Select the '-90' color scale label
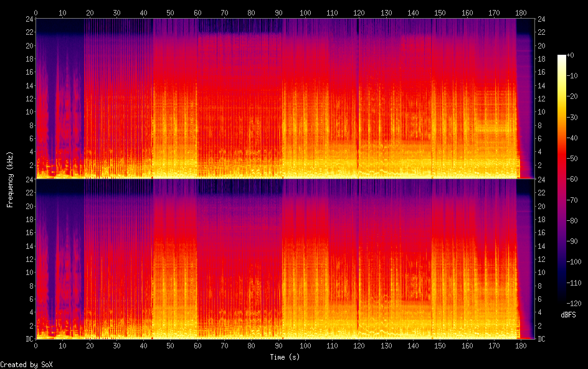The image size is (588, 369). tap(572, 241)
